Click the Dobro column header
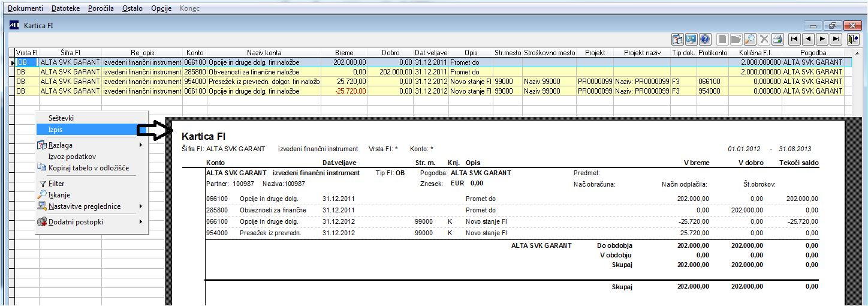868x306 pixels. coord(390,53)
